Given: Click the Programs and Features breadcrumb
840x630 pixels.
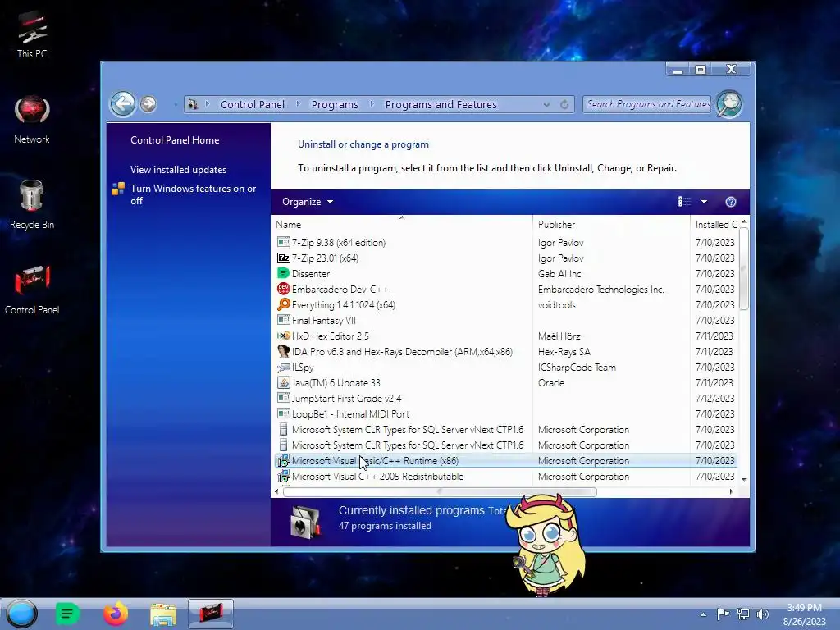Looking at the screenshot, I should 441,104.
